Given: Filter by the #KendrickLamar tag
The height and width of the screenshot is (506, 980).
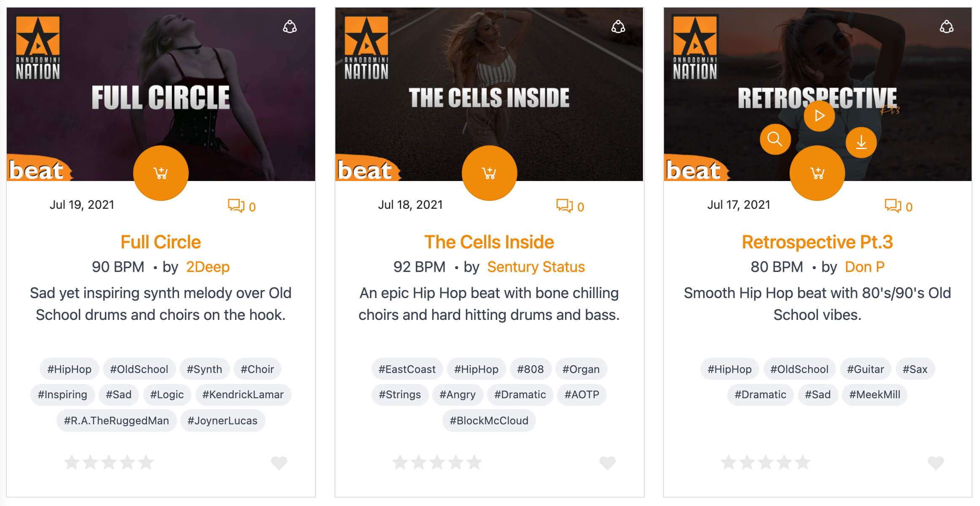Looking at the screenshot, I should 243,394.
